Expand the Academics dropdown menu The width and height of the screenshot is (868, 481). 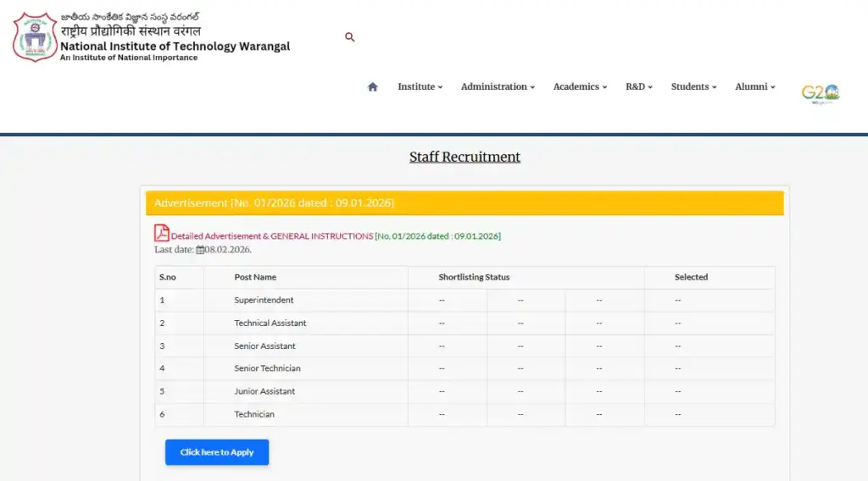[580, 86]
